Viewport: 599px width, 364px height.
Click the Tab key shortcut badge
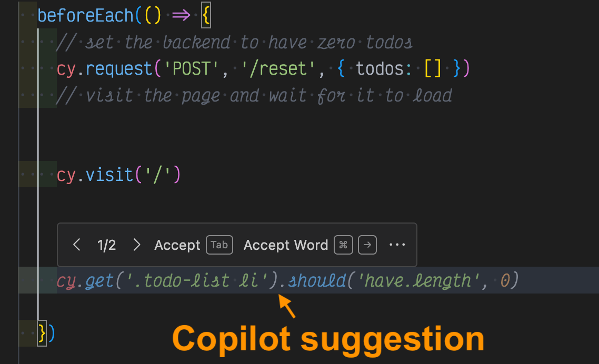pos(219,245)
